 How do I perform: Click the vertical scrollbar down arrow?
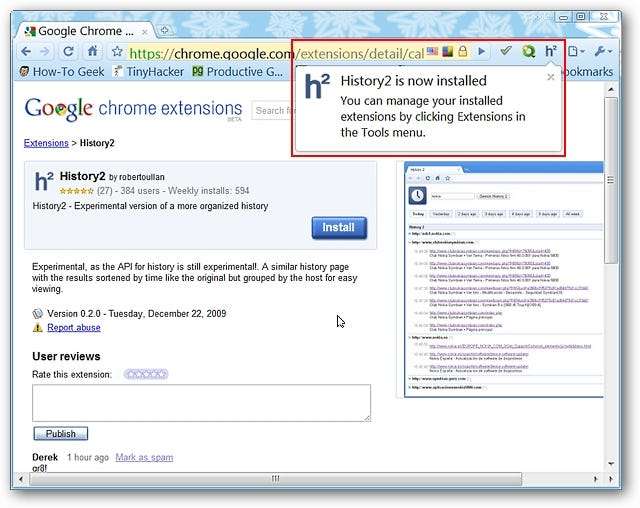tap(611, 464)
